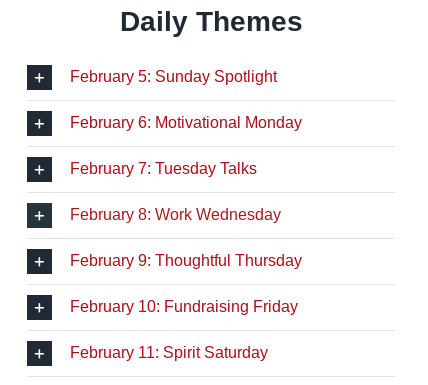Viewport: 428px width, 385px height.
Task: Open the Tuesday Talks section via plus icon
Action: [39, 169]
